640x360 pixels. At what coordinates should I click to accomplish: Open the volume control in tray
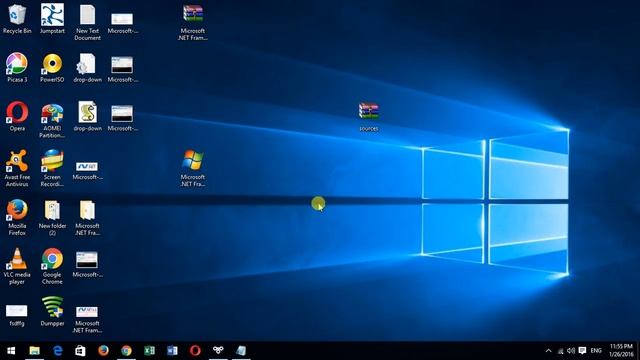point(571,351)
